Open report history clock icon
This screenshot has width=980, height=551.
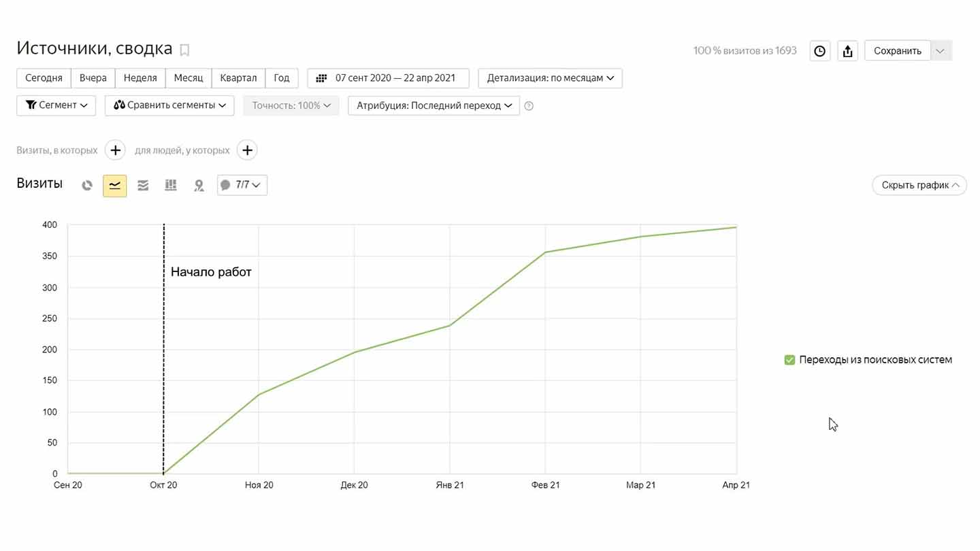(x=820, y=51)
